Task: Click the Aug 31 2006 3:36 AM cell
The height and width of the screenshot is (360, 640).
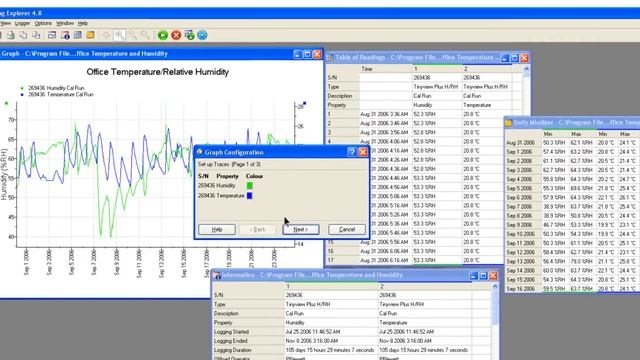Action: (384, 114)
